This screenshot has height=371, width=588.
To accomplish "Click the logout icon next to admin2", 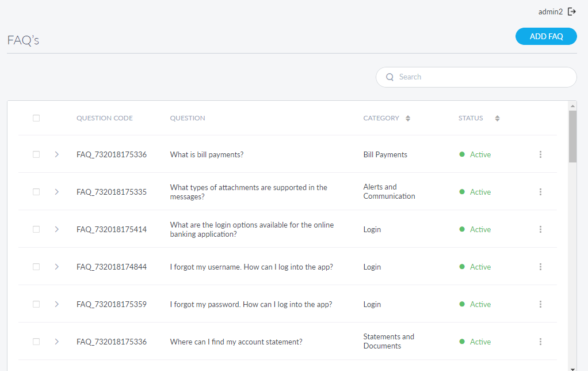I will pos(571,12).
